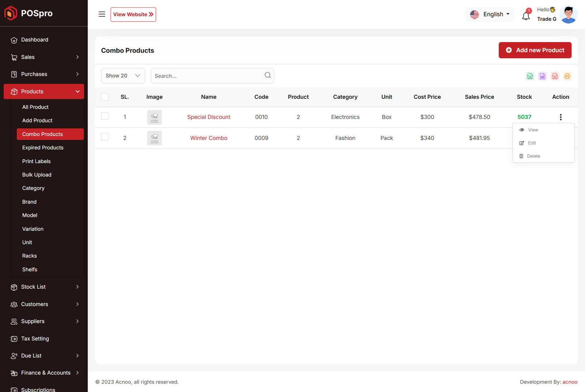Open the Winter Combo product link
Screen dimensions: 585x392
208,138
